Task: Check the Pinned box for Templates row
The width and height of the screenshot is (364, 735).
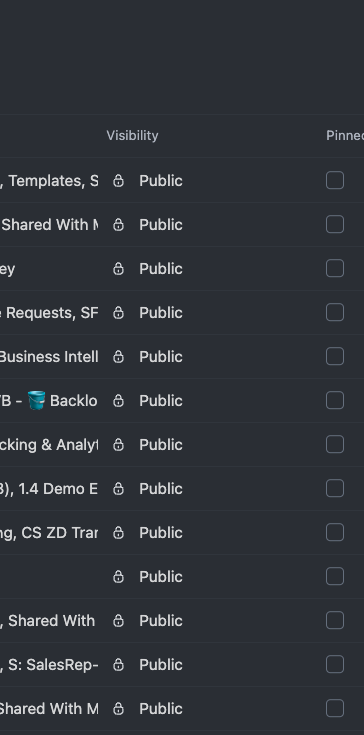Action: pyautogui.click(x=335, y=180)
